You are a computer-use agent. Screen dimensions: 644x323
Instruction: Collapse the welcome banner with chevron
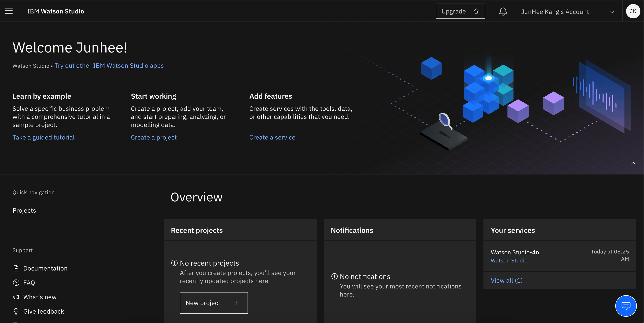[x=633, y=163]
